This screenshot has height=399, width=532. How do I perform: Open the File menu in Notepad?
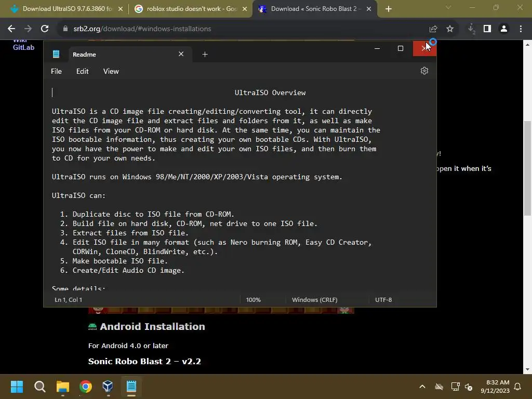click(56, 71)
